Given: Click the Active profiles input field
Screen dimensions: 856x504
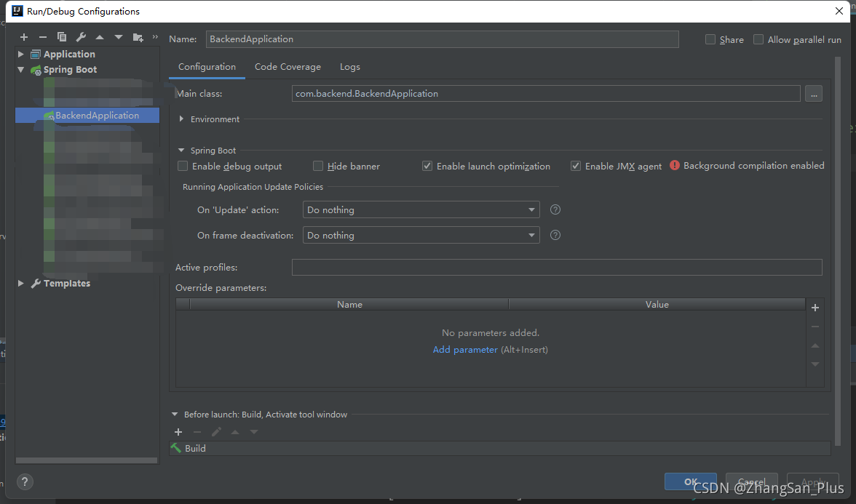Looking at the screenshot, I should point(557,268).
